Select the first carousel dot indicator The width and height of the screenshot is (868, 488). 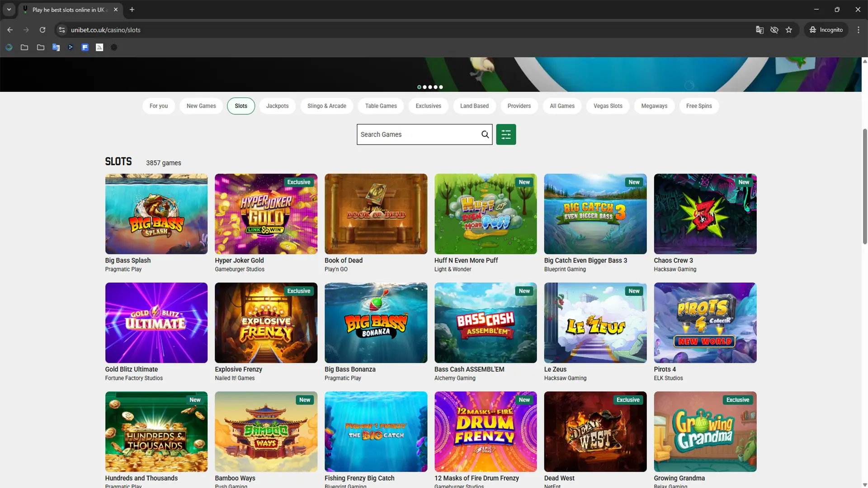pos(419,87)
